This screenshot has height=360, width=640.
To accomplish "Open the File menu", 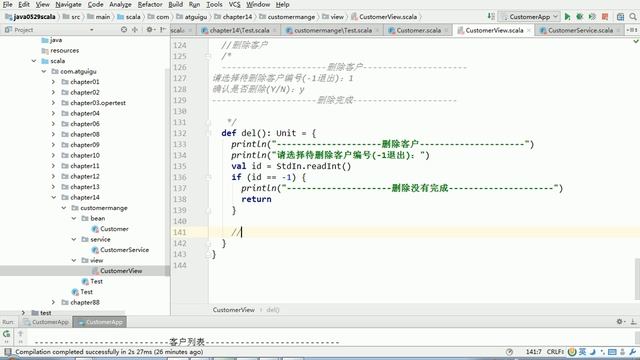I will (7, 4).
